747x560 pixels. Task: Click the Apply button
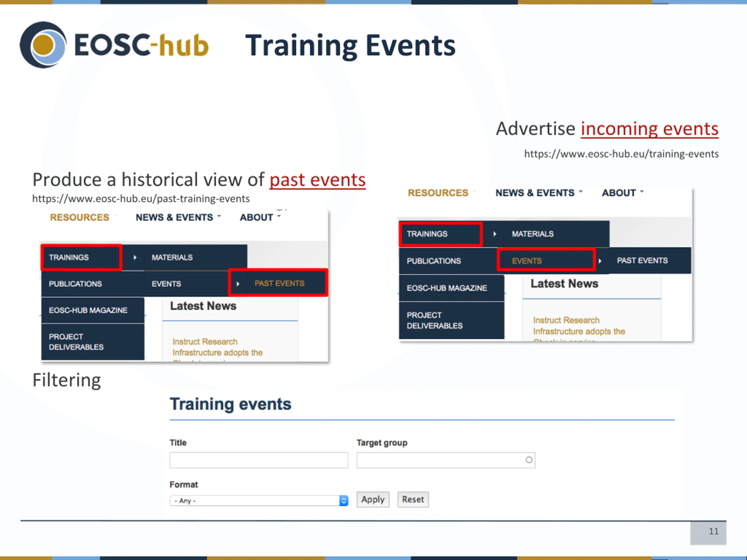373,500
